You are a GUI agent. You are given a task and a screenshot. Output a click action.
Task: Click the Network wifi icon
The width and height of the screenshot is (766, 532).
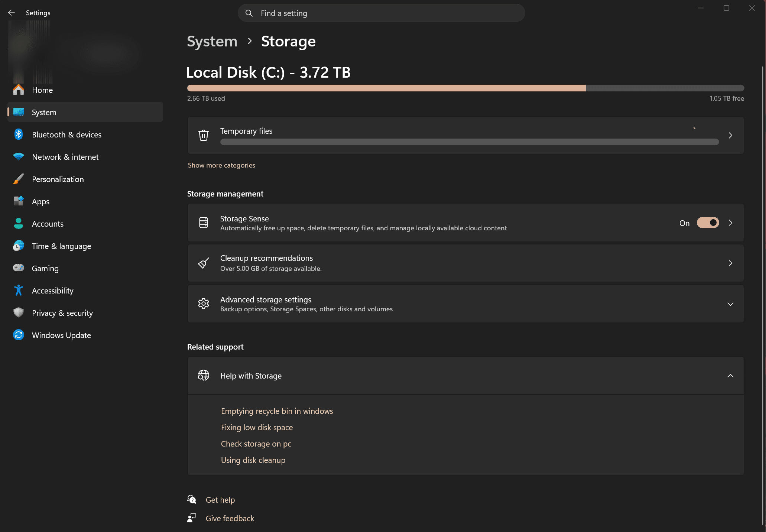point(19,157)
